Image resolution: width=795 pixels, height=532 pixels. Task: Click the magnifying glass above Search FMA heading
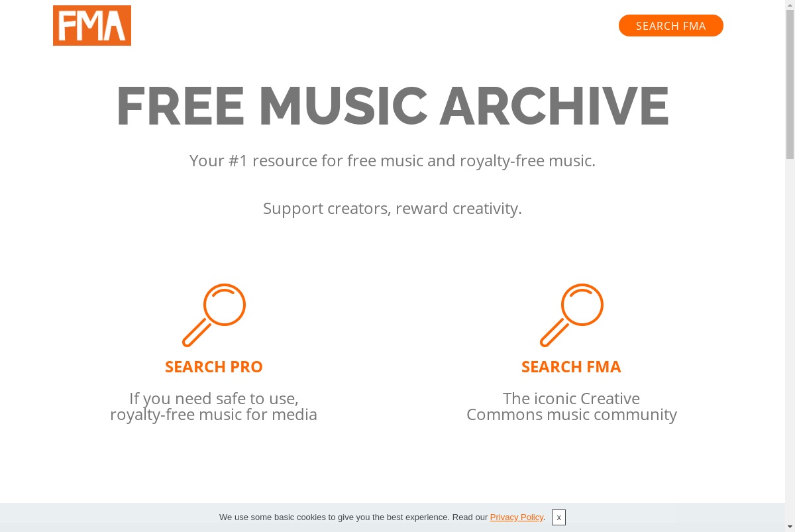pos(572,315)
